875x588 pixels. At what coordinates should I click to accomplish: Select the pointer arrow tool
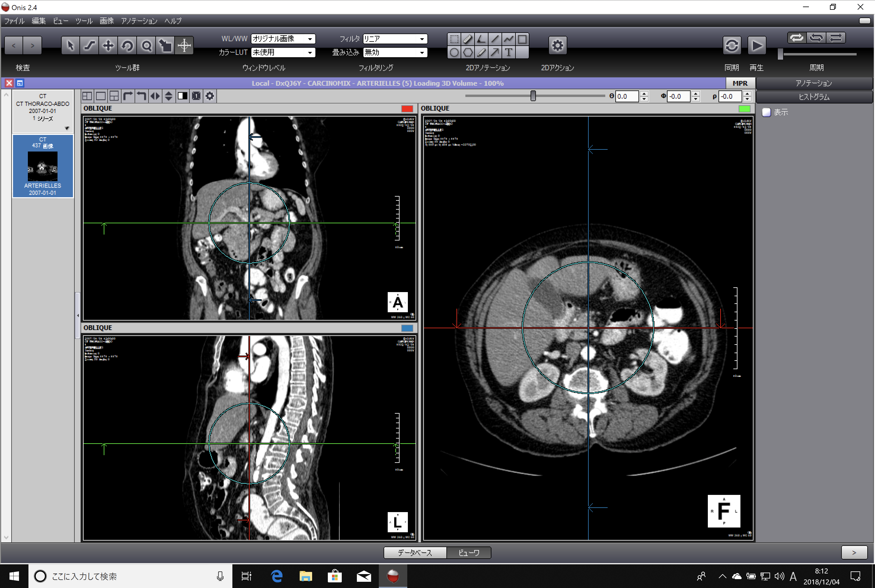click(x=70, y=46)
